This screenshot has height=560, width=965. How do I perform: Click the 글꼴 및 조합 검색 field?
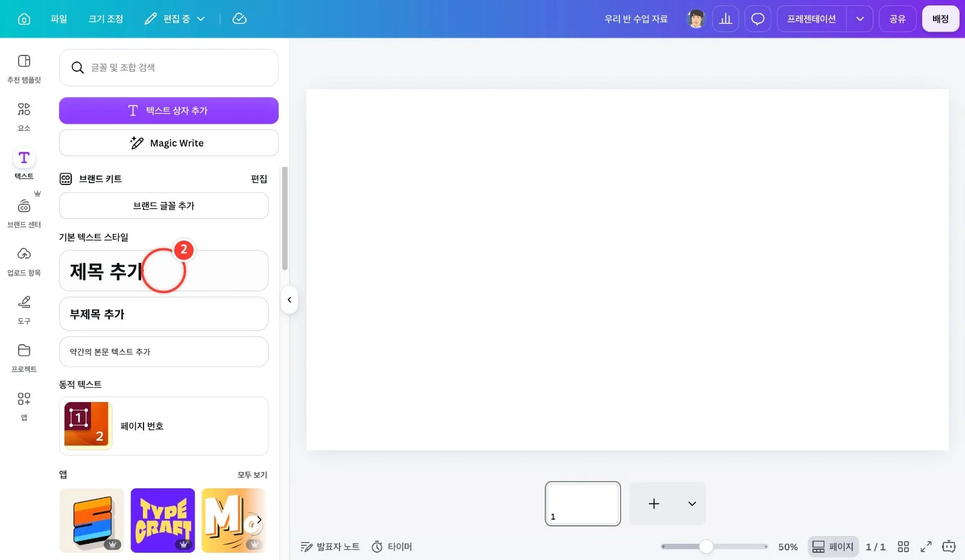(169, 68)
